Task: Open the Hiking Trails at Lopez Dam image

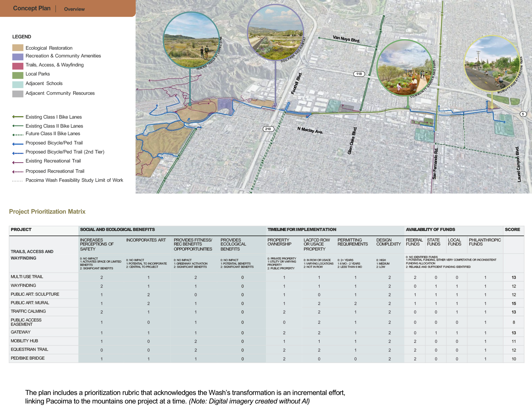Action: (191, 40)
